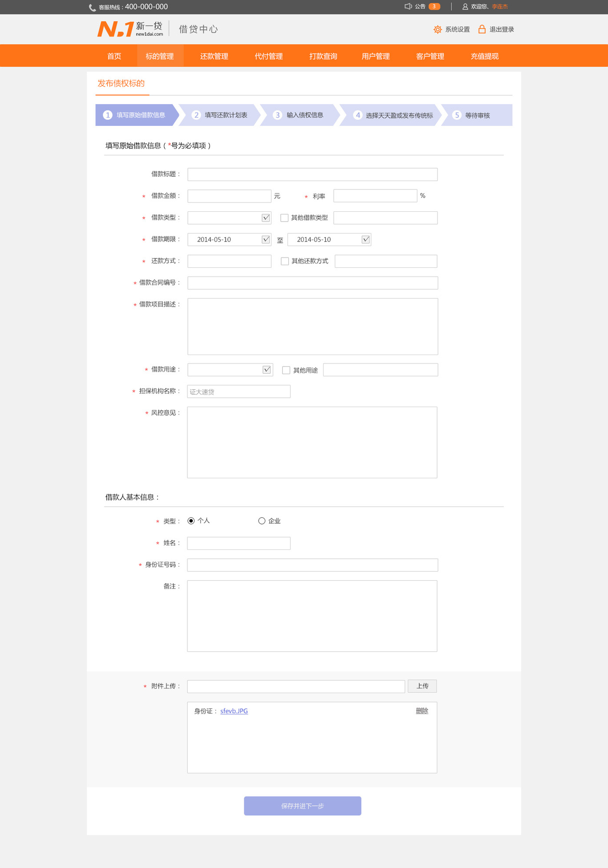Viewport: 608px width, 868px height.
Task: Click into the 风控意见 text area
Action: [312, 442]
